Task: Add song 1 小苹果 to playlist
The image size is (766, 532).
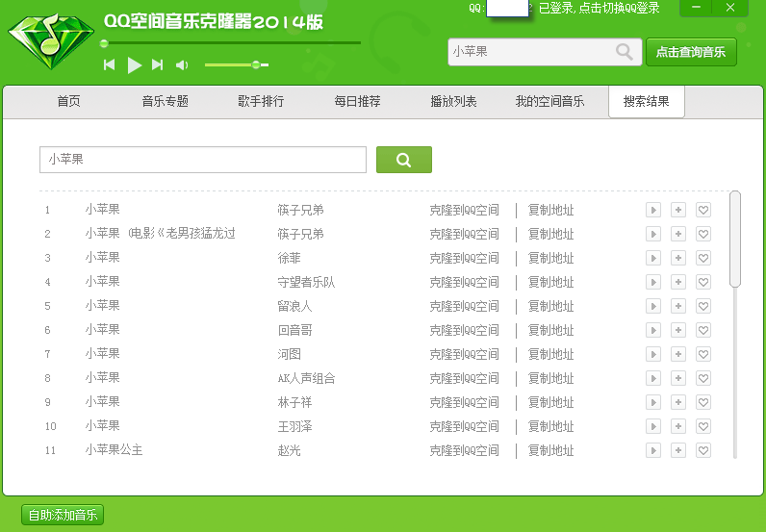Action: point(678,210)
